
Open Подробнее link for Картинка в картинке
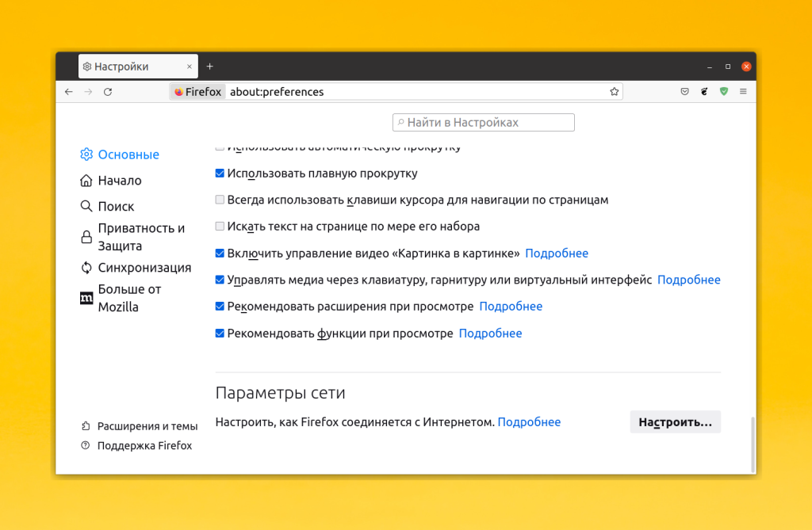click(x=557, y=253)
